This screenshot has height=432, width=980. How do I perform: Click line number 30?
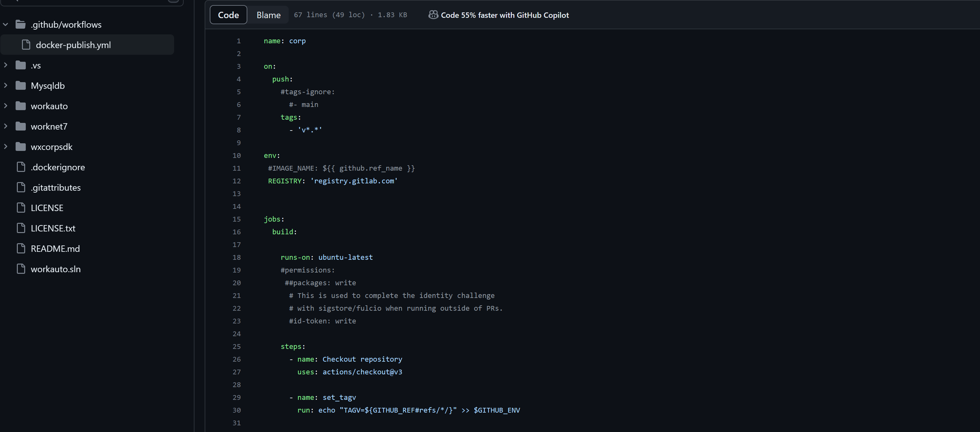click(x=236, y=410)
